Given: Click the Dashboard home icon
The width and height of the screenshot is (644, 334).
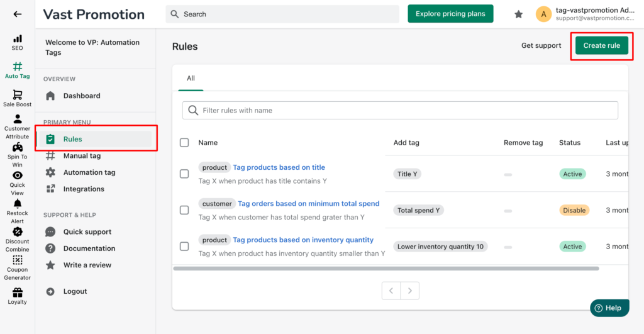Looking at the screenshot, I should 50,96.
